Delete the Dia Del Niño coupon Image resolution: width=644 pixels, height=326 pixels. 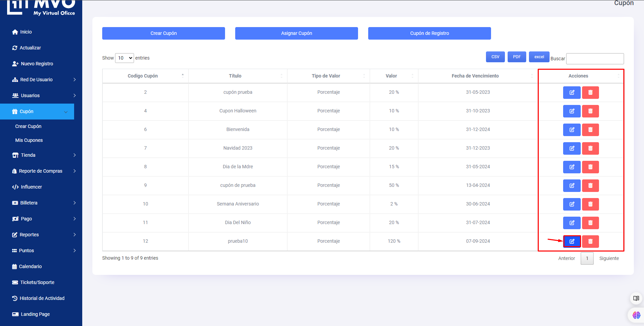pyautogui.click(x=590, y=223)
